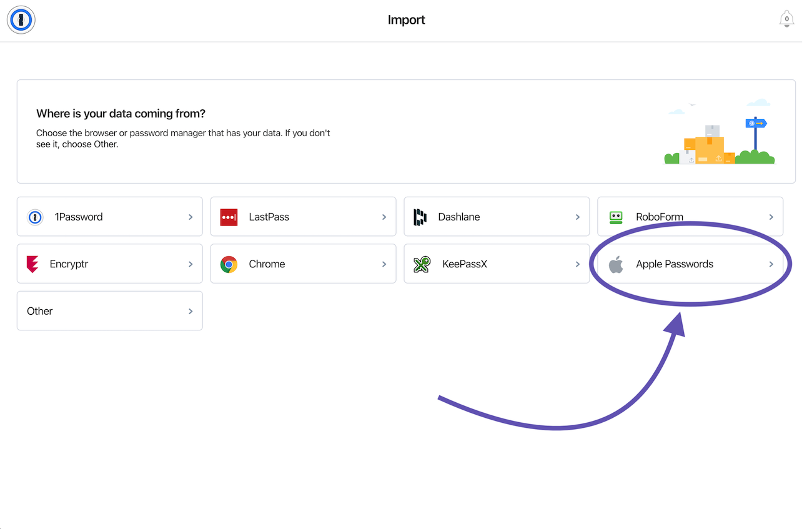Select the 1Password app icon

point(35,217)
